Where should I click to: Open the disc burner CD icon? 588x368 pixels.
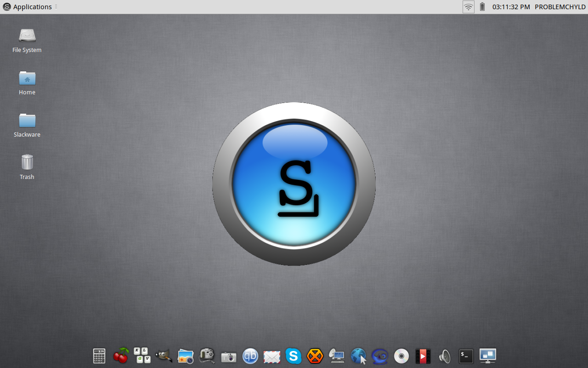point(401,356)
